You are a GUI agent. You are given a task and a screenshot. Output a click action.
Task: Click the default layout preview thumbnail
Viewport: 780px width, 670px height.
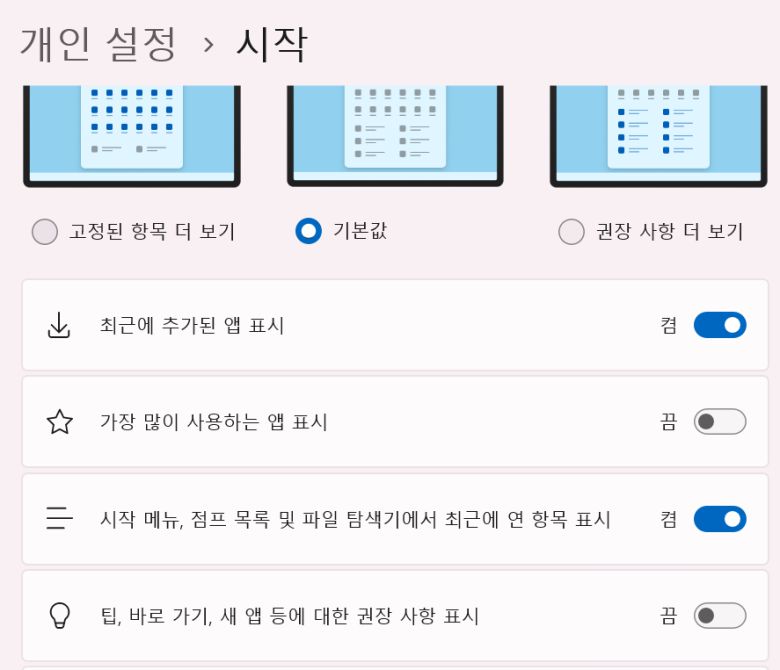click(x=395, y=136)
